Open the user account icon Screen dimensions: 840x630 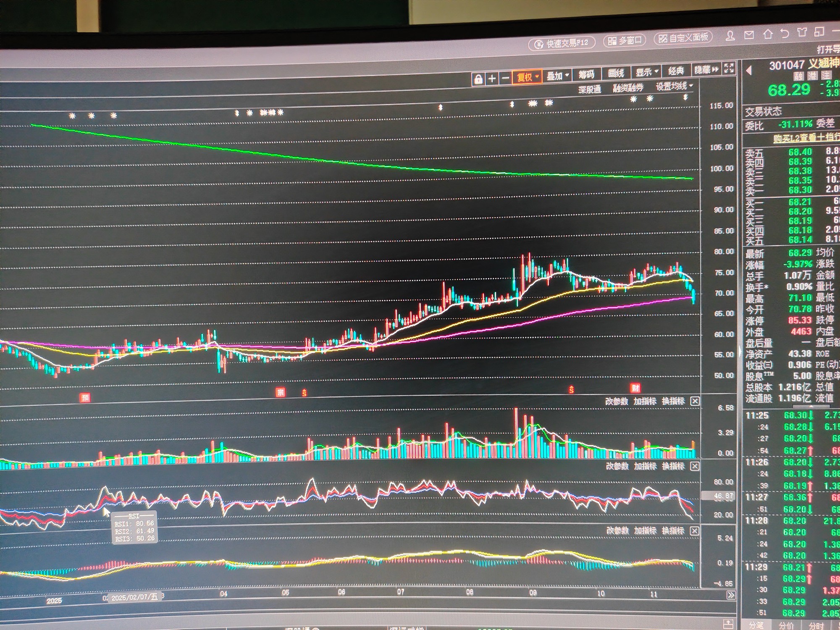[730, 36]
